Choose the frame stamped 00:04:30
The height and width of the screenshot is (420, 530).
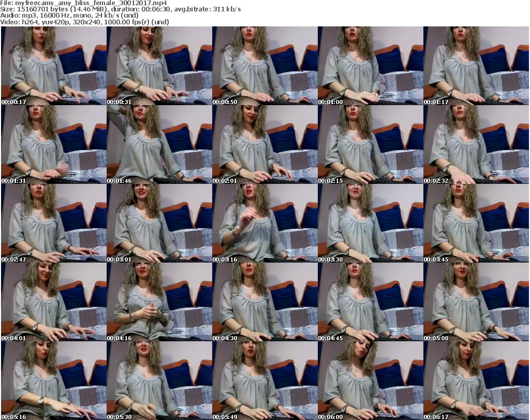[x=264, y=302]
